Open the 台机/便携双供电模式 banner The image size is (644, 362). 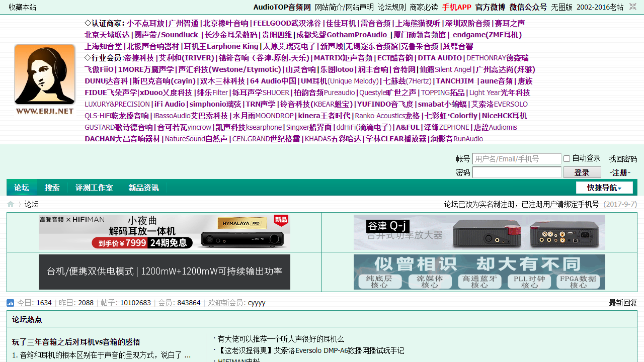[x=165, y=272]
